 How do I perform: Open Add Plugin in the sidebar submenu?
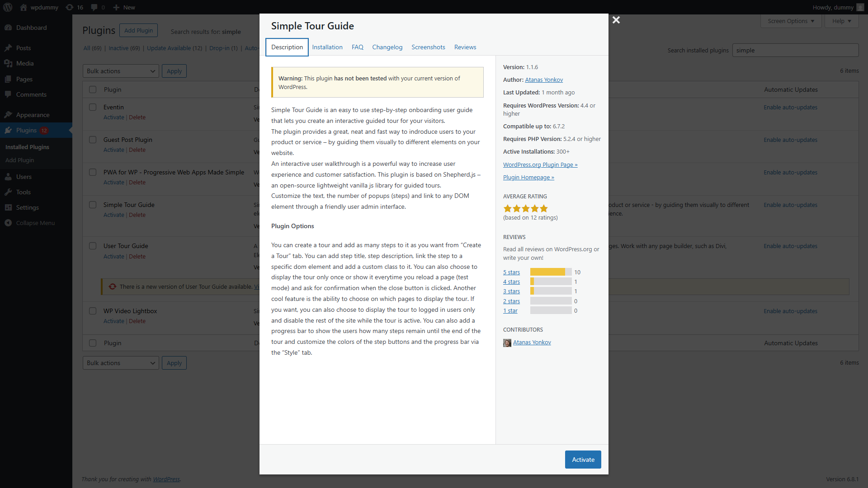click(19, 160)
